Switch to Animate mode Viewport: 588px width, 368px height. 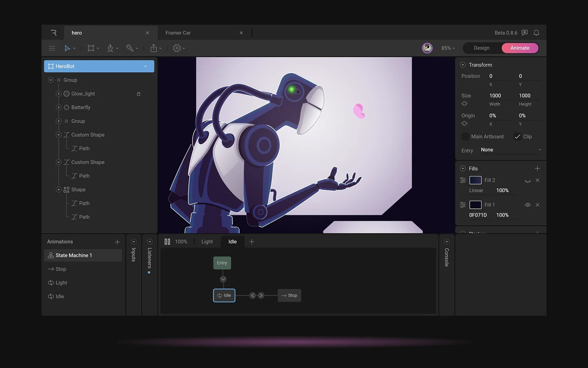520,48
